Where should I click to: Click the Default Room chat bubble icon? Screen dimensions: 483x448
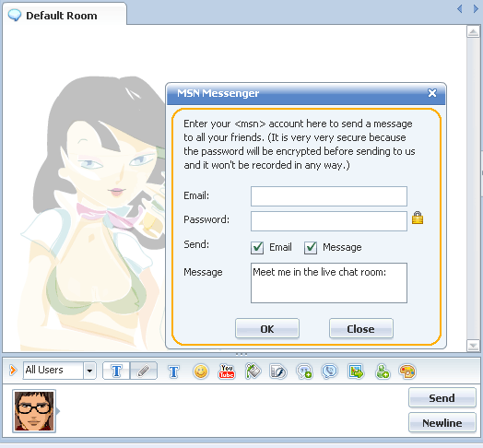click(x=14, y=15)
